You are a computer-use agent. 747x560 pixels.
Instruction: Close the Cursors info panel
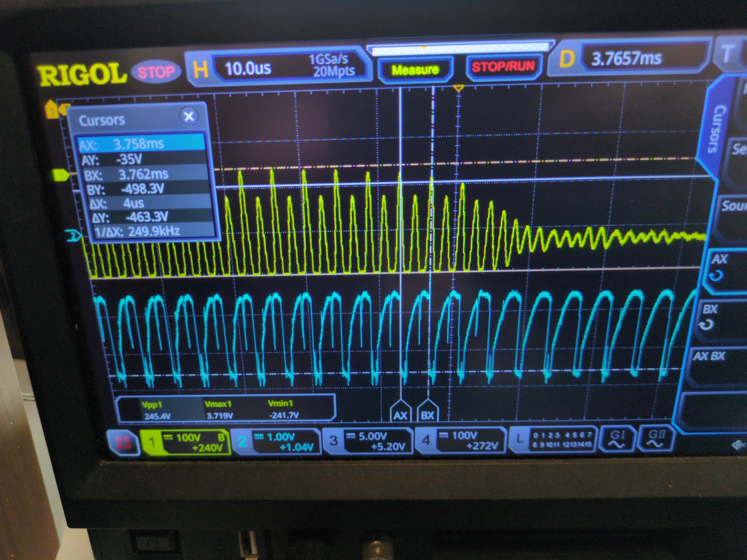(189, 117)
